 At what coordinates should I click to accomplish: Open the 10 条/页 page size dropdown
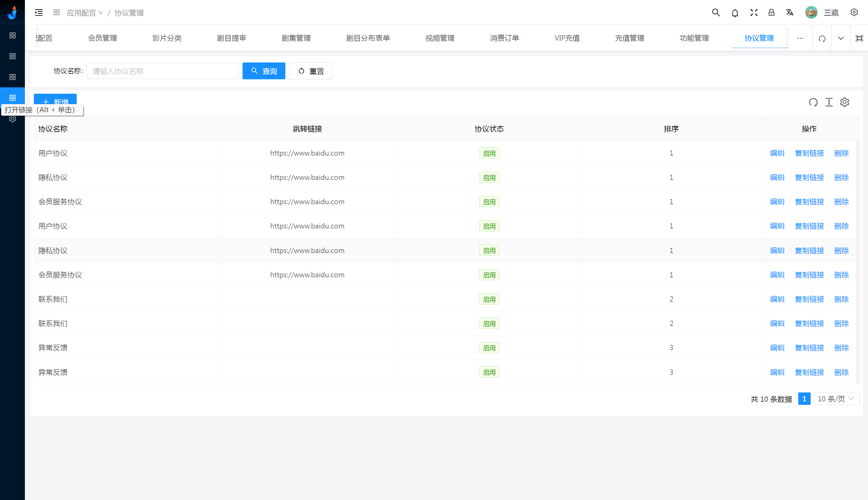coord(836,399)
